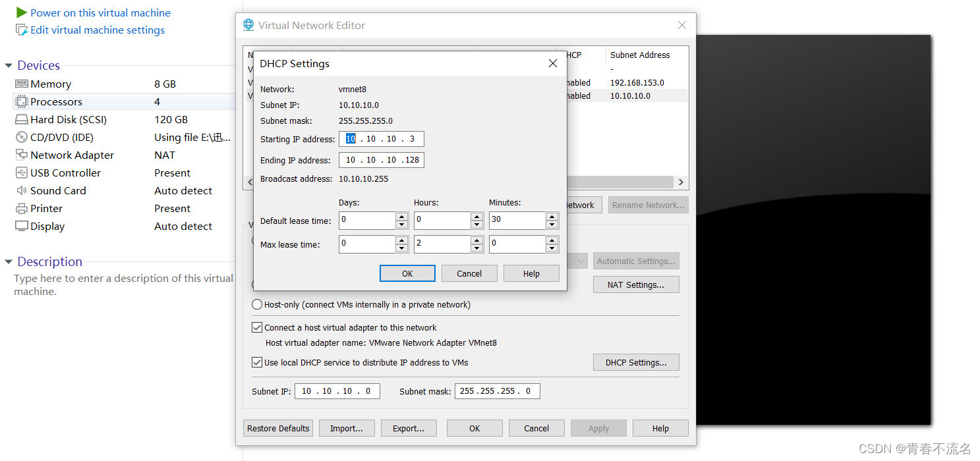Toggle Use local DHCP service checkbox
The image size is (980, 461).
click(x=257, y=362)
